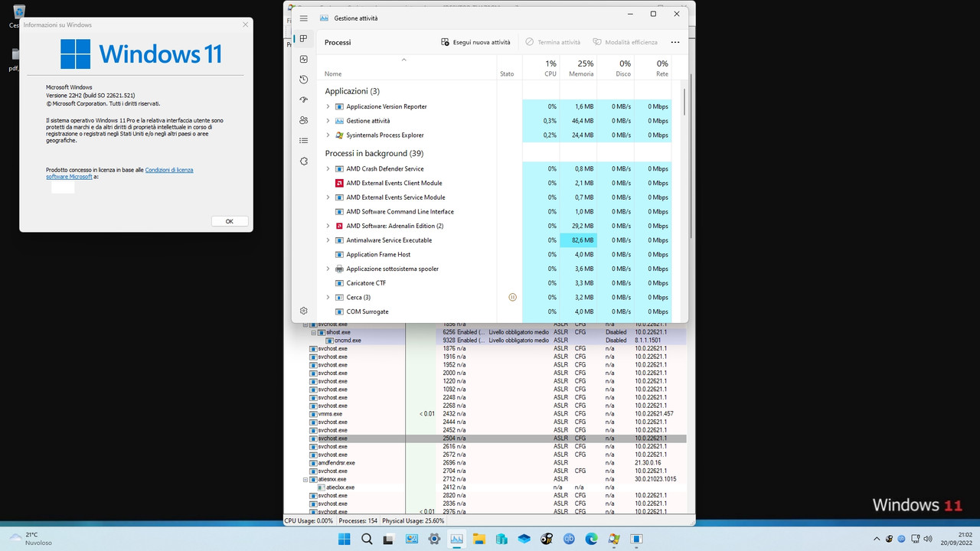Viewport: 980px width, 551px height.
Task: Expand AMD Crash Defender Service group
Action: (328, 168)
